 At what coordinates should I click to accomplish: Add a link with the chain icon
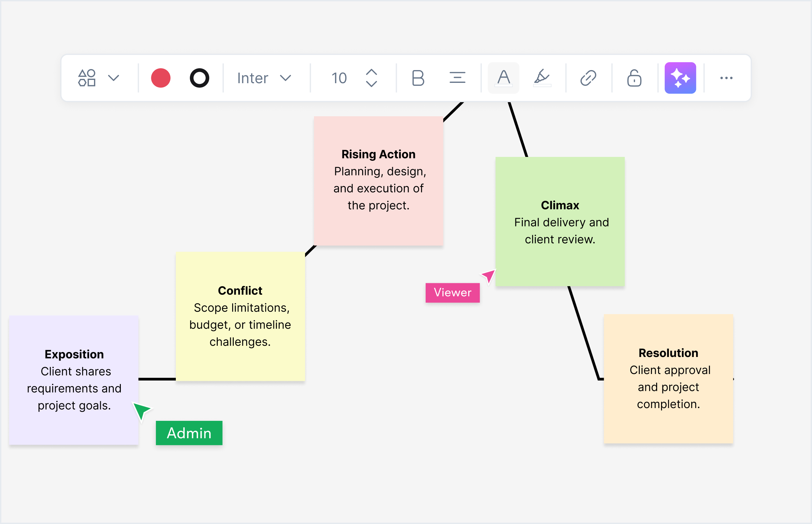(x=588, y=78)
